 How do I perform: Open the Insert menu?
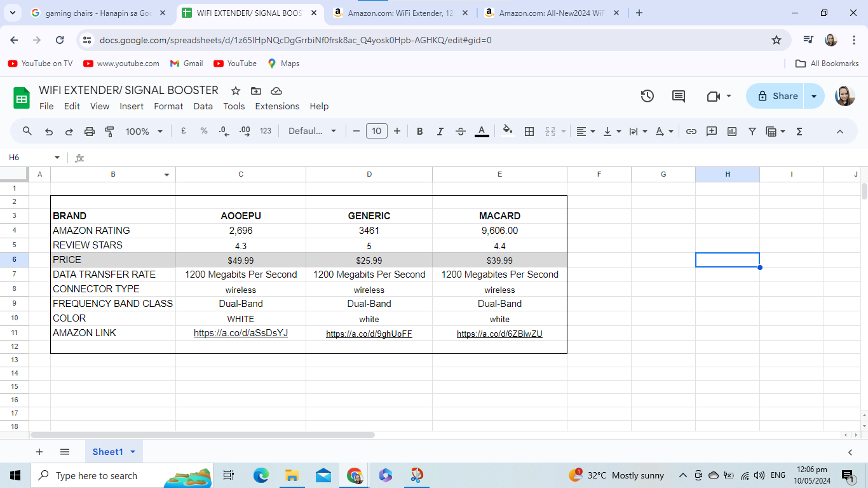[x=132, y=106]
